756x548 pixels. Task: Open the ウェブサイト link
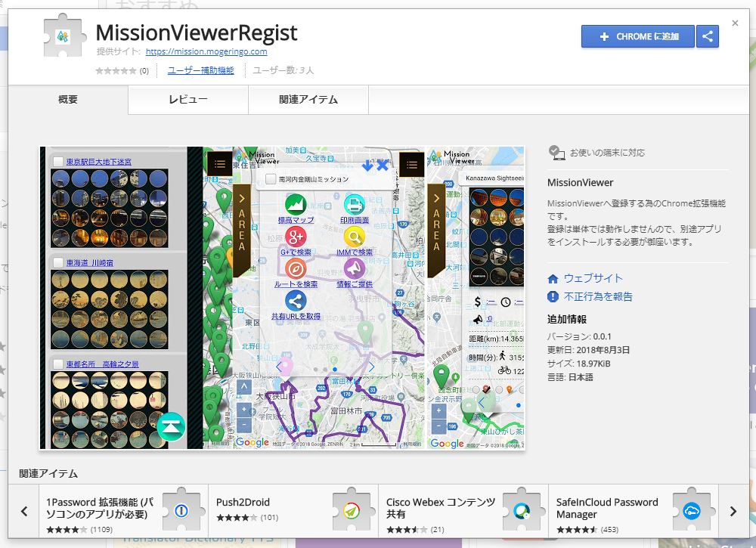point(593,278)
